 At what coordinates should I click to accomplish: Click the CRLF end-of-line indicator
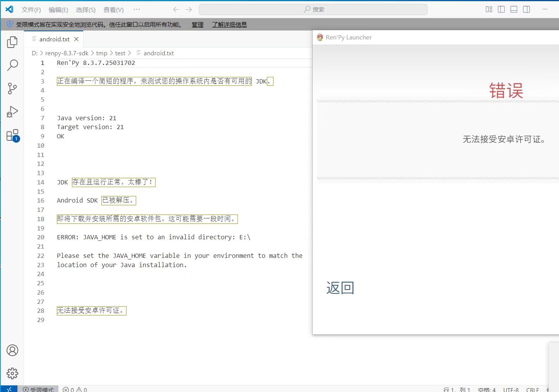point(533,389)
